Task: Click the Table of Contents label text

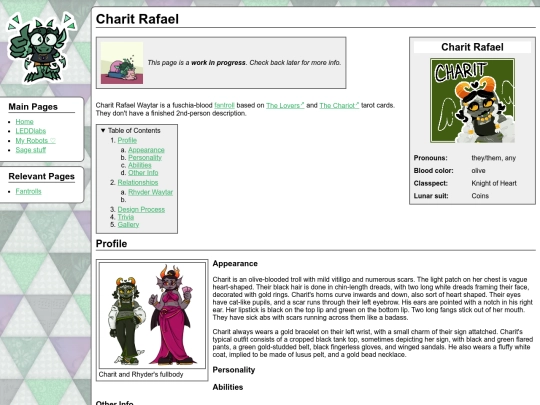Action: click(x=134, y=131)
